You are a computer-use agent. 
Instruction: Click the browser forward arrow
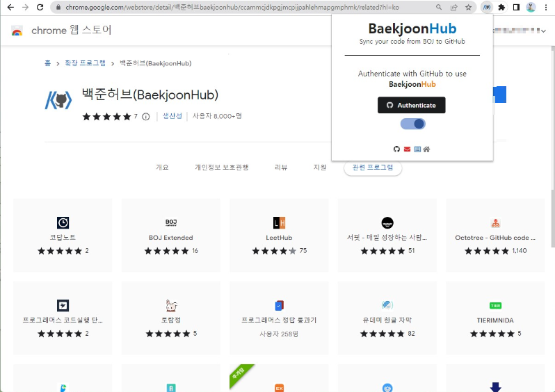25,7
